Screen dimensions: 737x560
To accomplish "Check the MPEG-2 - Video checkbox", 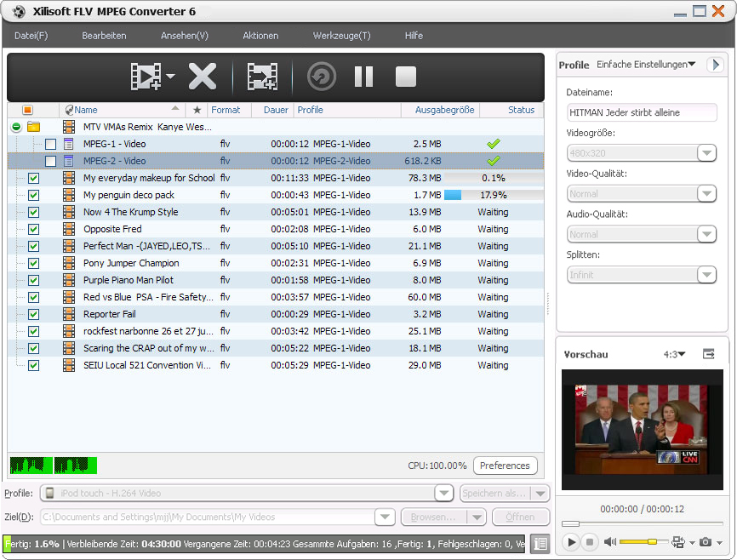I will 50,161.
